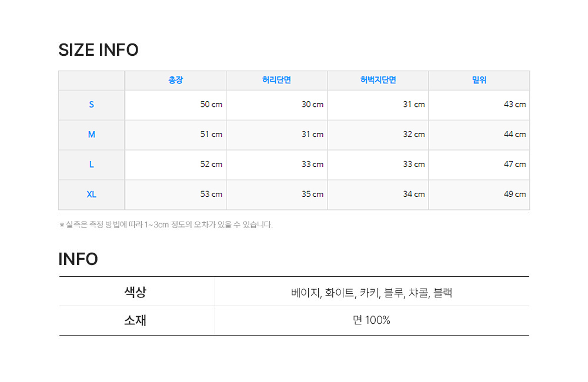Click the 색상 row label
The image size is (588, 382).
pyautogui.click(x=135, y=291)
